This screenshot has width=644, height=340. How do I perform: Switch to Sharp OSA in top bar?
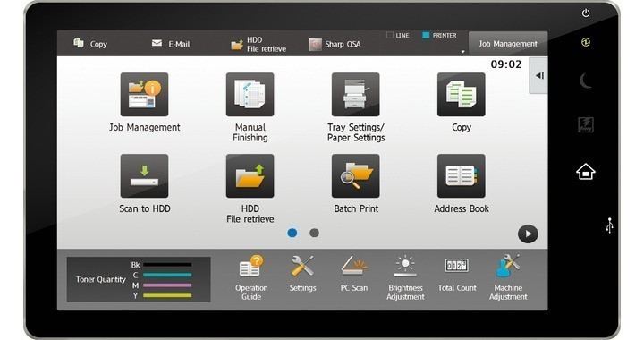[x=335, y=44]
